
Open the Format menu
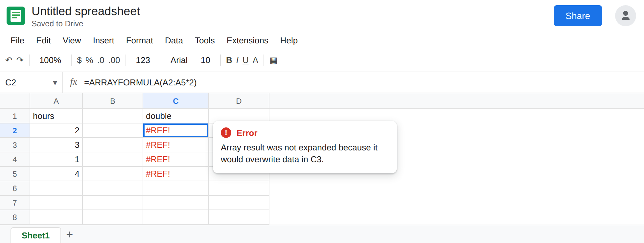coord(140,40)
